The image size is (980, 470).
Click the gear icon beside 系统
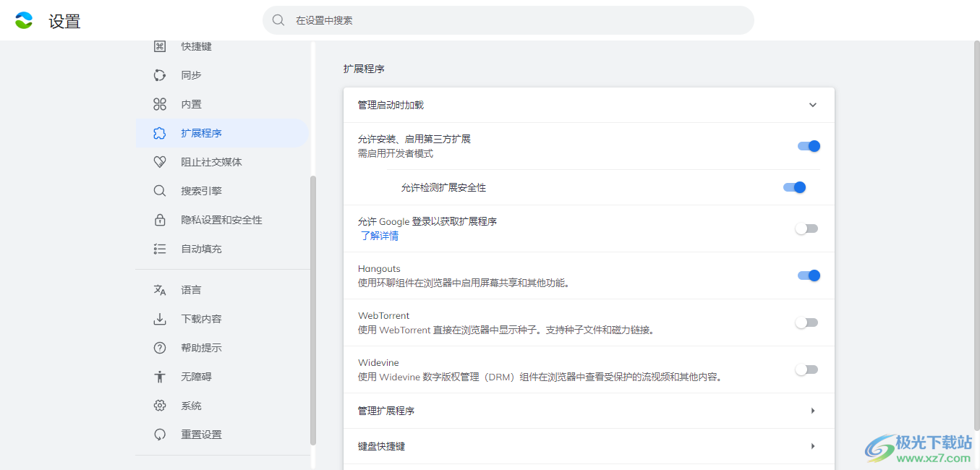tap(160, 406)
